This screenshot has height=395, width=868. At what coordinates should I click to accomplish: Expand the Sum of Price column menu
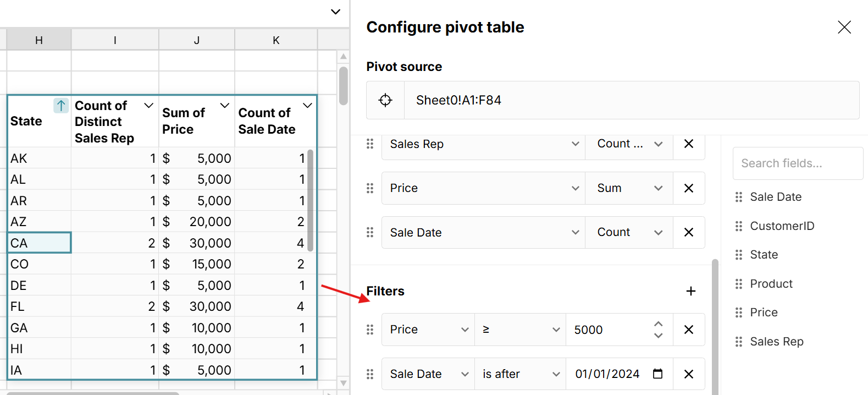(224, 106)
